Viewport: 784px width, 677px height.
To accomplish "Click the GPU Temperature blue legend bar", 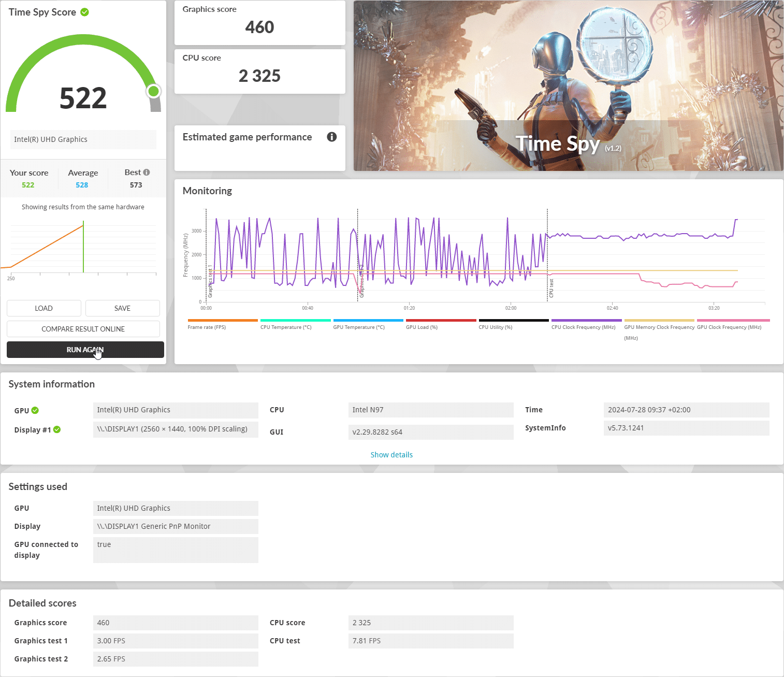I will pos(368,321).
